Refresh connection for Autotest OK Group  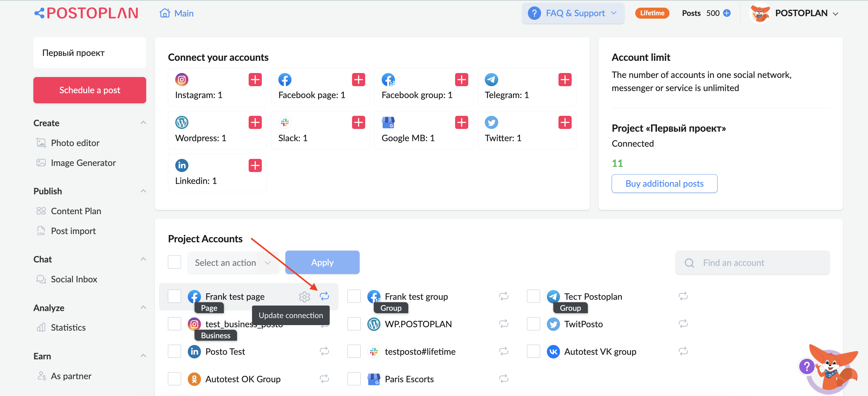(324, 379)
